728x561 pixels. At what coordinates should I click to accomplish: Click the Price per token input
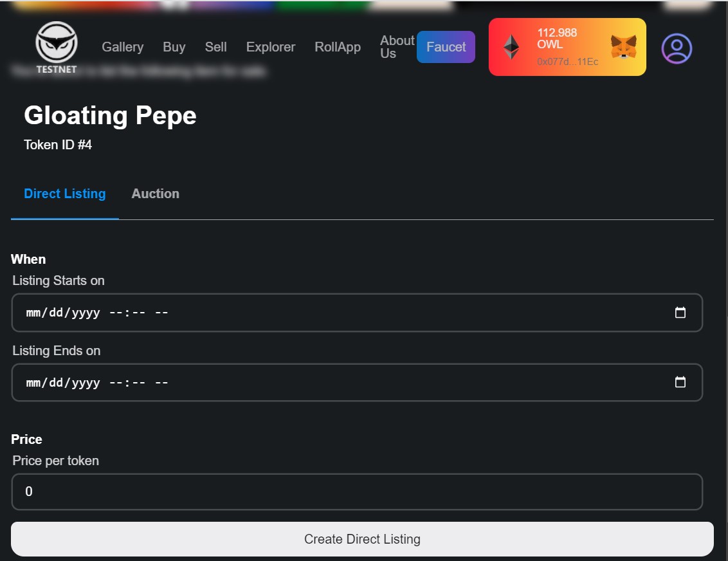pos(357,492)
